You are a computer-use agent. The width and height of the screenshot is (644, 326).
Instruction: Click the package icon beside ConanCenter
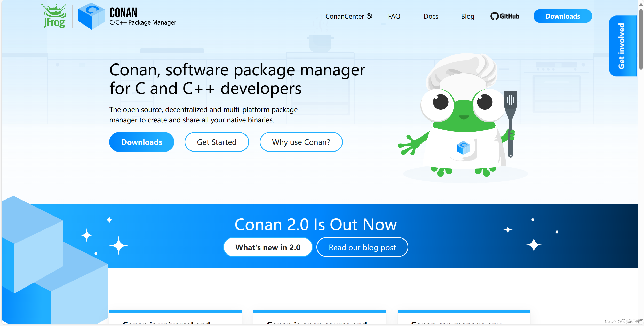point(369,16)
